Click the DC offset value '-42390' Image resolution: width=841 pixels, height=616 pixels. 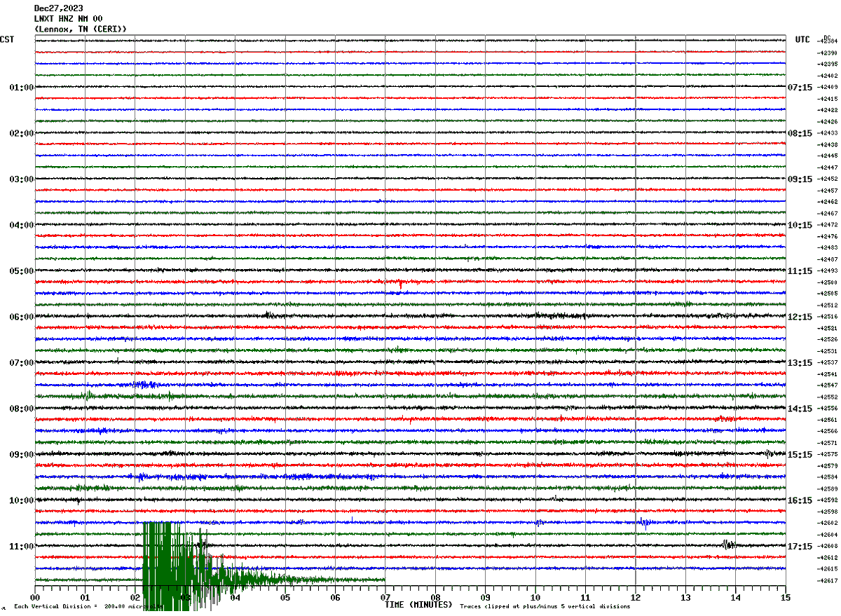(828, 53)
